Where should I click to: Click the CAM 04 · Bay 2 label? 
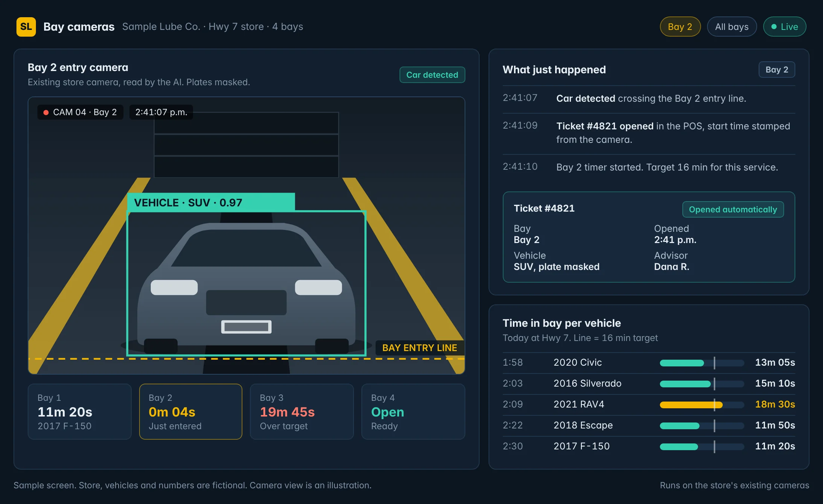[80, 112]
